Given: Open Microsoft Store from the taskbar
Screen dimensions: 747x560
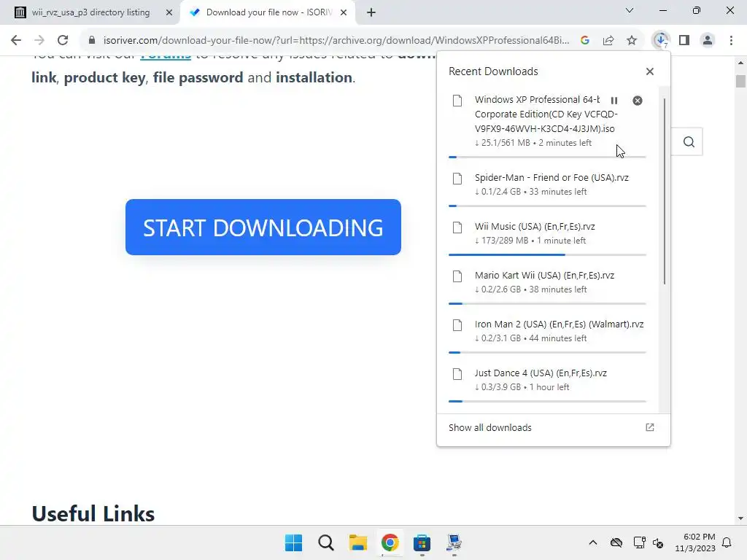Looking at the screenshot, I should [422, 542].
